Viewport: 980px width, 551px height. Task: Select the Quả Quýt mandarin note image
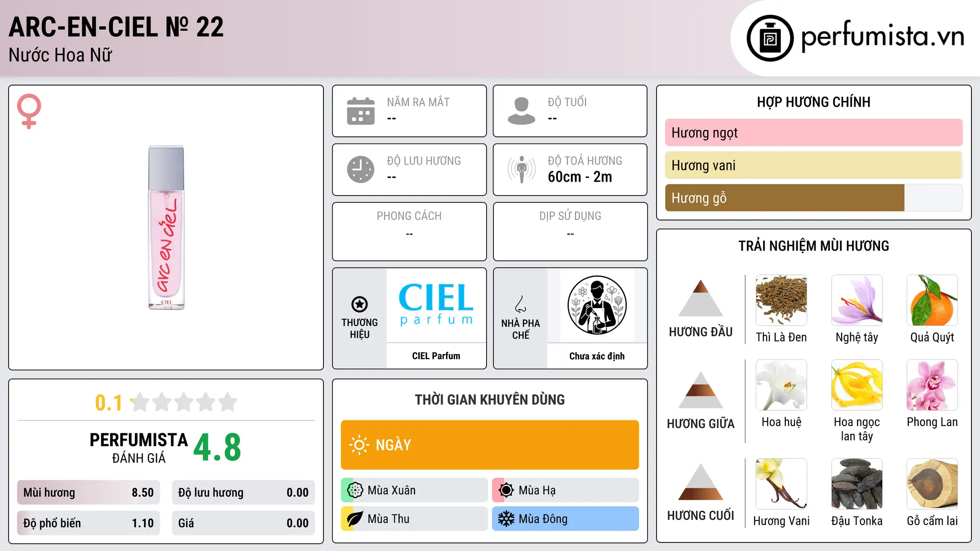click(932, 300)
